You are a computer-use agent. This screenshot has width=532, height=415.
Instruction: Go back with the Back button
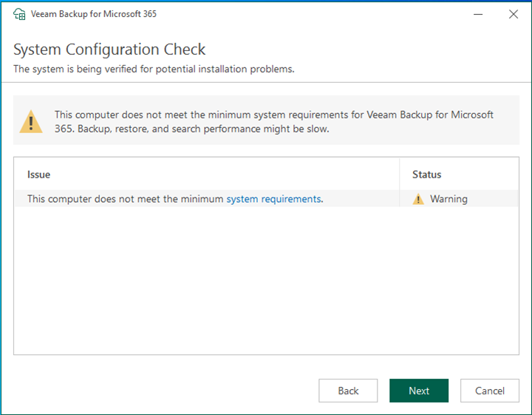point(348,391)
